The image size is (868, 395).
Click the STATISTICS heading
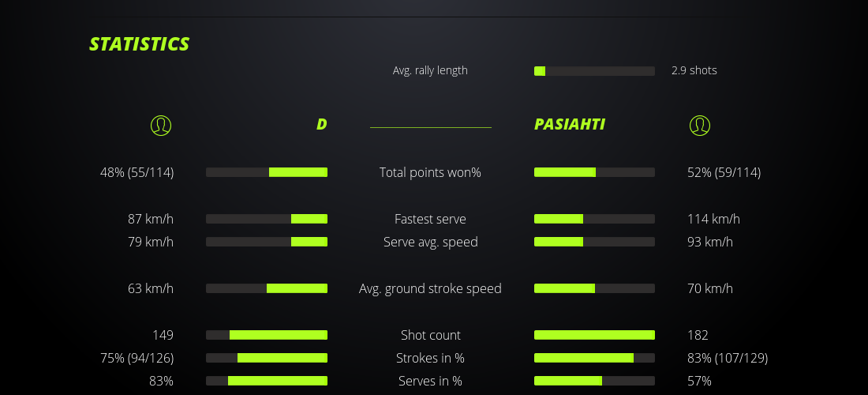[140, 44]
